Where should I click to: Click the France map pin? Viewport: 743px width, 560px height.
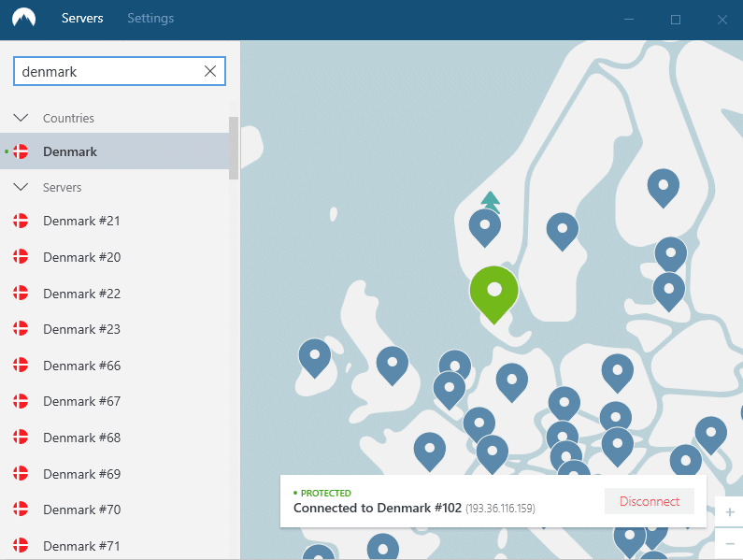(x=429, y=451)
